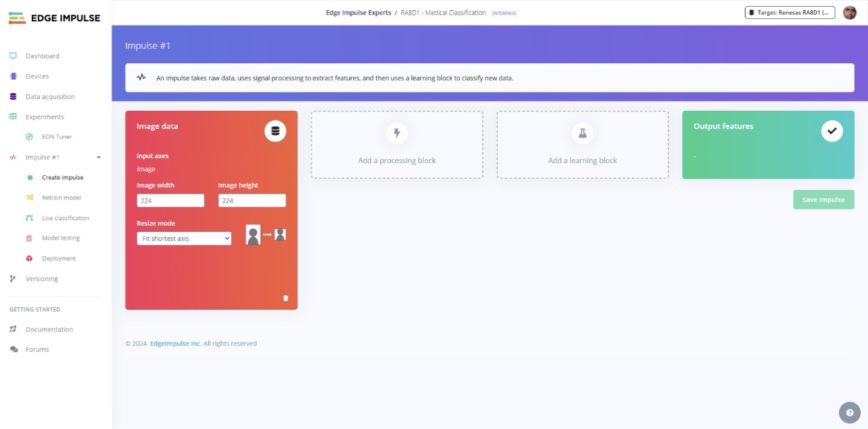Click the Impulse #1 pulse icon

tap(13, 157)
